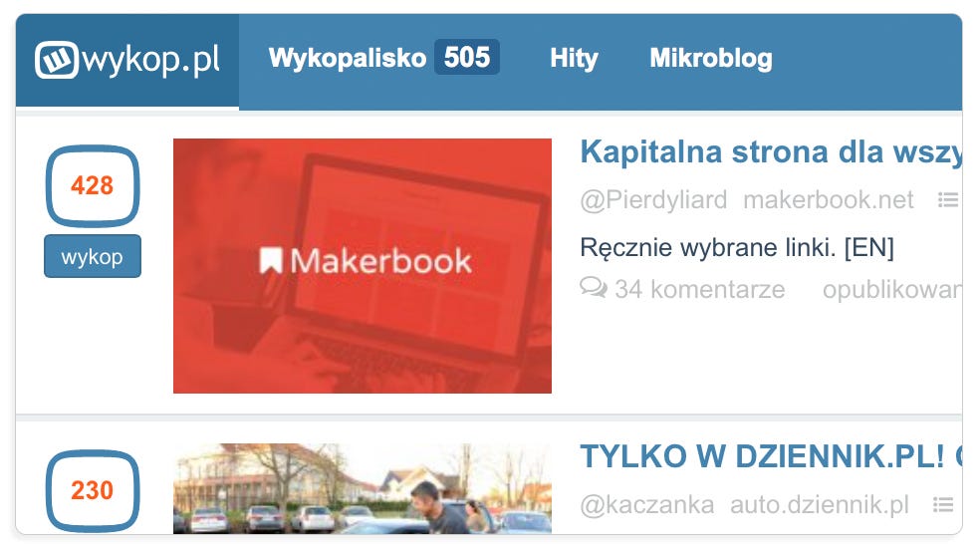Open the makerbook.net source link
Viewport: 980px width, 553px height.
point(829,200)
